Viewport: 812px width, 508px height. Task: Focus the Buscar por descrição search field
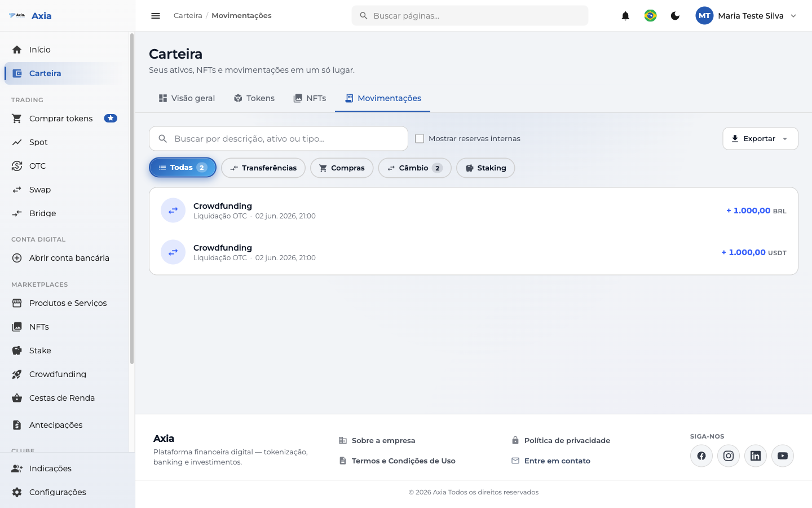279,138
